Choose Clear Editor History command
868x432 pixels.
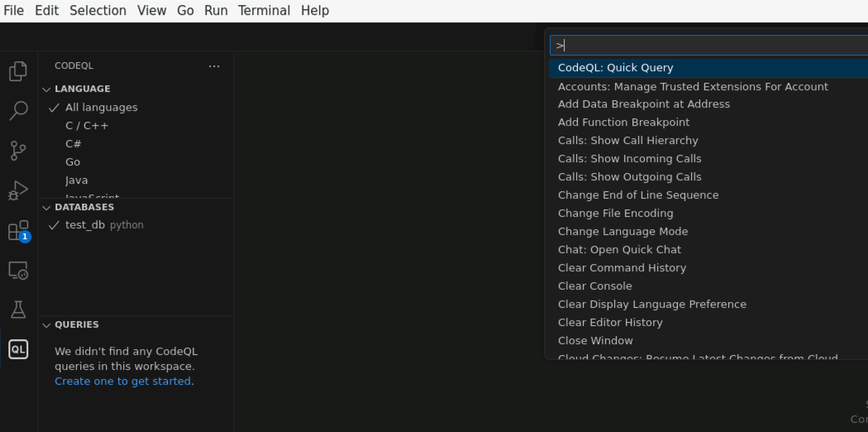pyautogui.click(x=708, y=322)
